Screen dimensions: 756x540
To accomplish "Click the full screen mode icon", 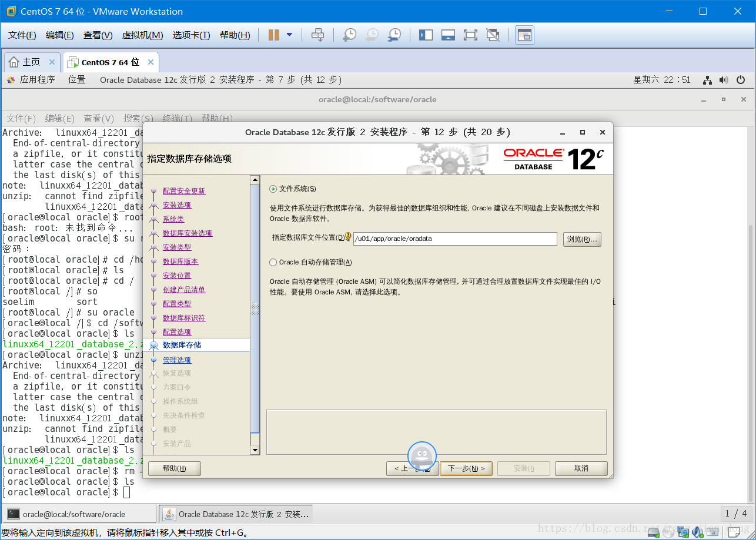I will tap(470, 35).
